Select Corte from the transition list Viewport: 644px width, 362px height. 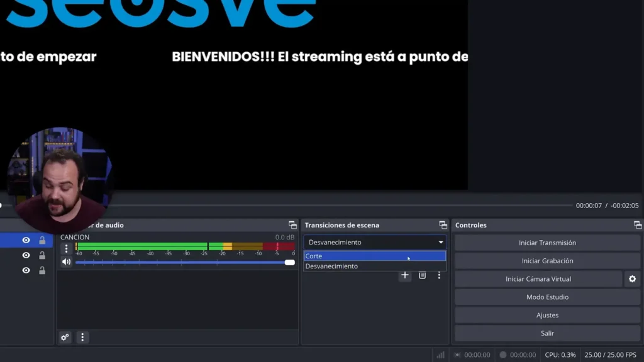(x=374, y=256)
